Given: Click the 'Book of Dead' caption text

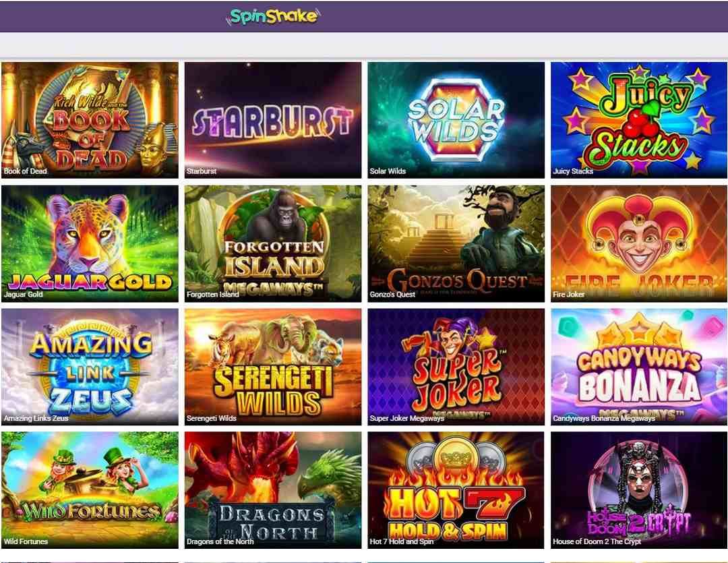Looking at the screenshot, I should coord(26,171).
